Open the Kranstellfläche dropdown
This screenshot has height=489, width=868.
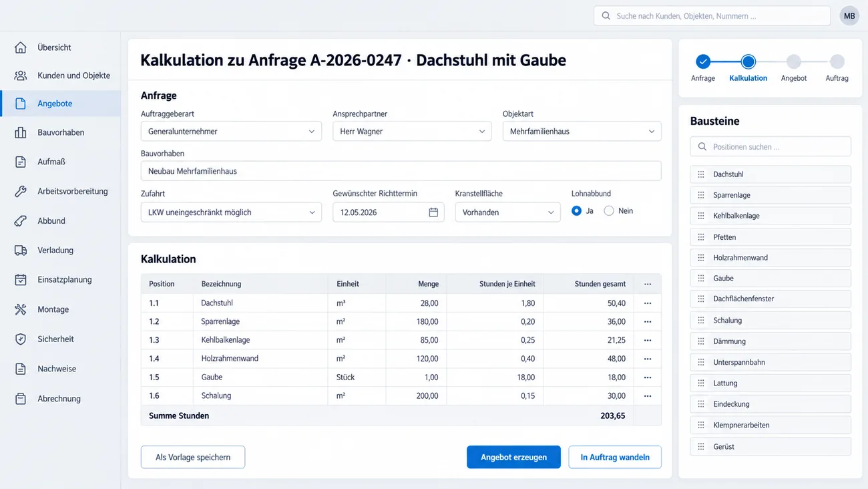pos(507,212)
